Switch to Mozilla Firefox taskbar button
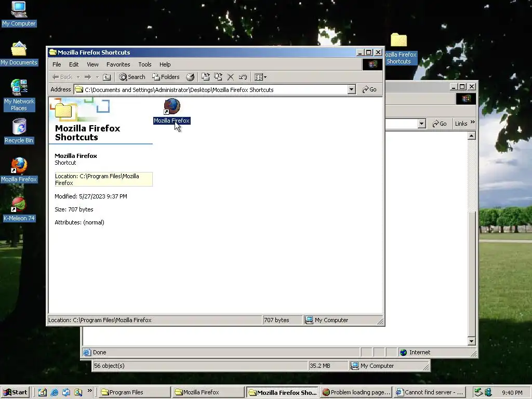Image resolution: width=532 pixels, height=399 pixels. pyautogui.click(x=208, y=392)
